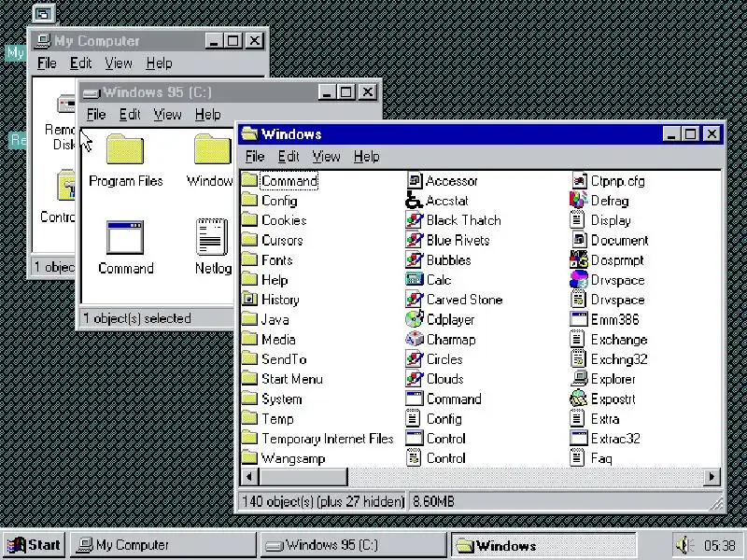Select the Exchange text file icon
Image resolution: width=747 pixels, height=560 pixels.
(577, 339)
